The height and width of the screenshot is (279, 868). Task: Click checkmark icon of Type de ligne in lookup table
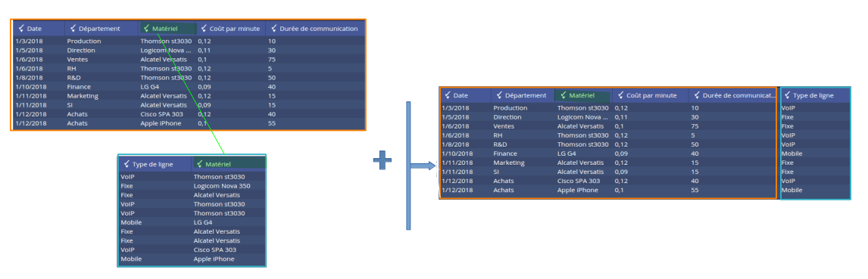click(126, 164)
